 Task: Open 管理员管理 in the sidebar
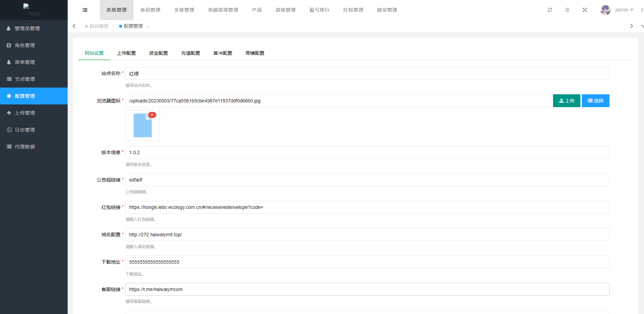point(27,28)
